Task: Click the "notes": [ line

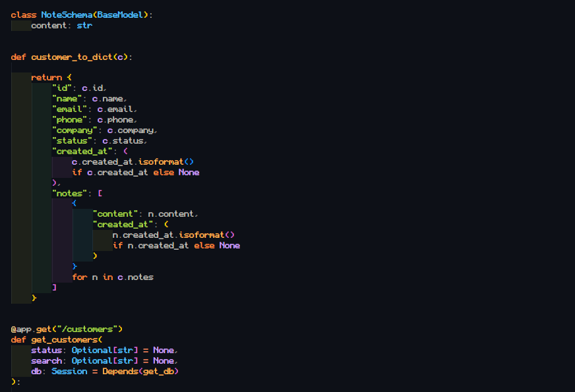Action: pos(77,194)
